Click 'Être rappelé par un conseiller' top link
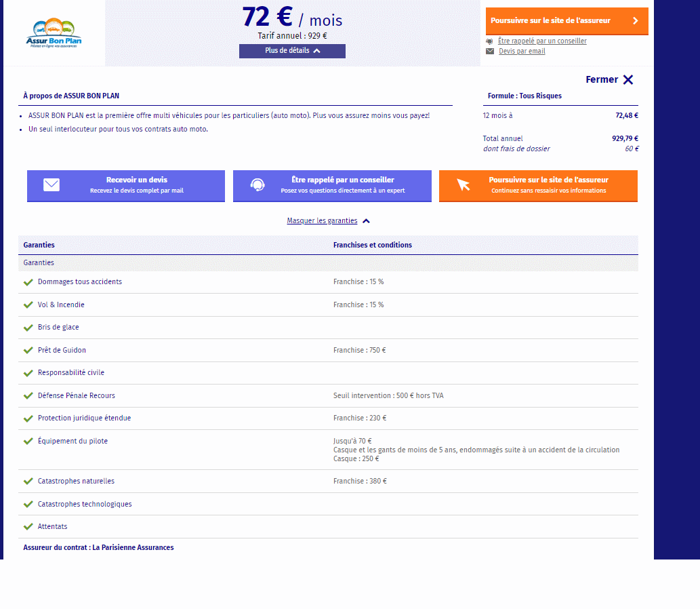This screenshot has width=700, height=609. point(542,41)
